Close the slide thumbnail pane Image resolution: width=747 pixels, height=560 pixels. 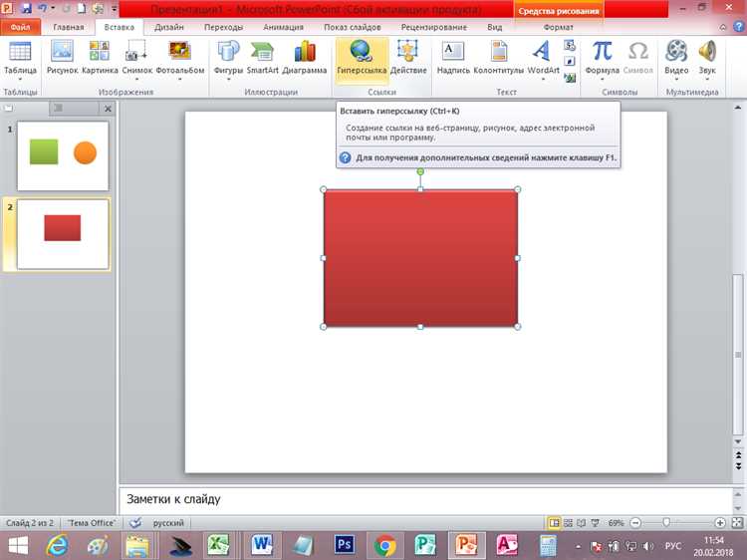[x=109, y=109]
